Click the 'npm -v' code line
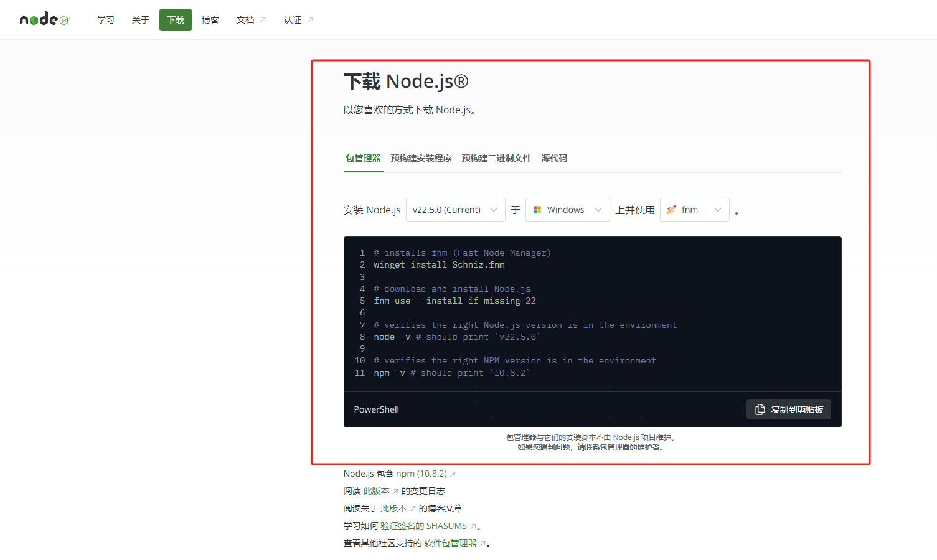 click(452, 373)
